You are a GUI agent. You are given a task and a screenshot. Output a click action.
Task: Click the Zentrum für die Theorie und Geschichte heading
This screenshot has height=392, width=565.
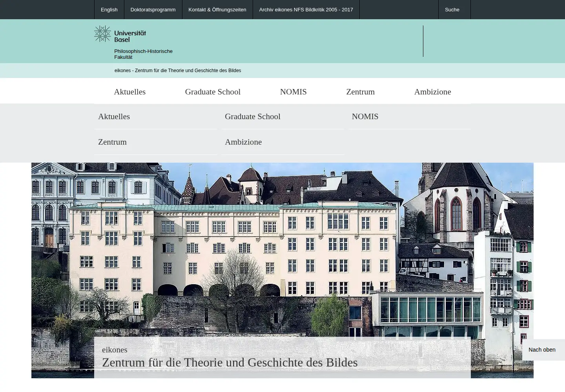(230, 363)
